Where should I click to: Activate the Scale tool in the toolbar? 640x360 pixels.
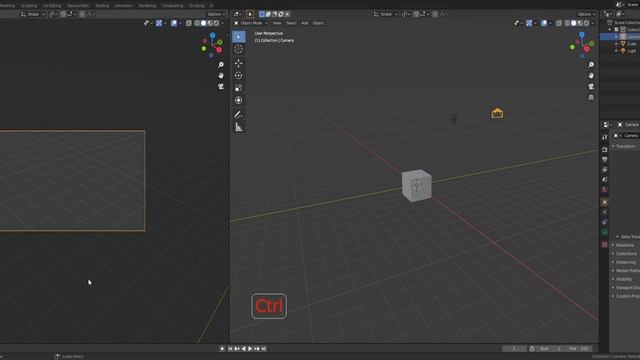[x=239, y=88]
